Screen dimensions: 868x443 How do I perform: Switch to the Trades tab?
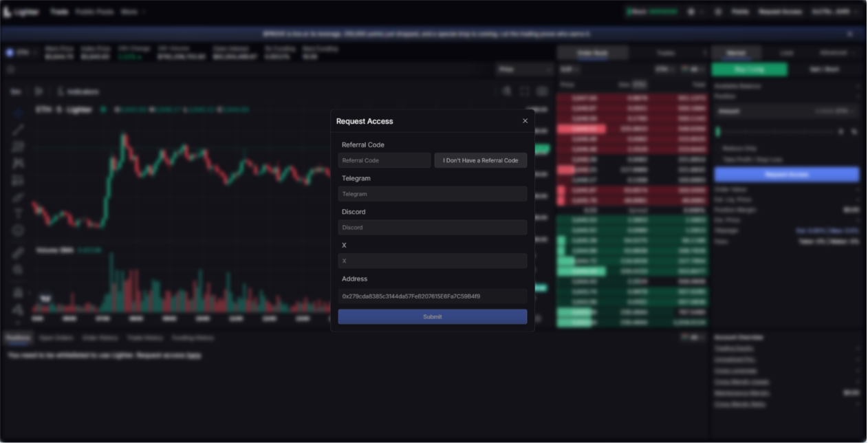[x=665, y=53]
